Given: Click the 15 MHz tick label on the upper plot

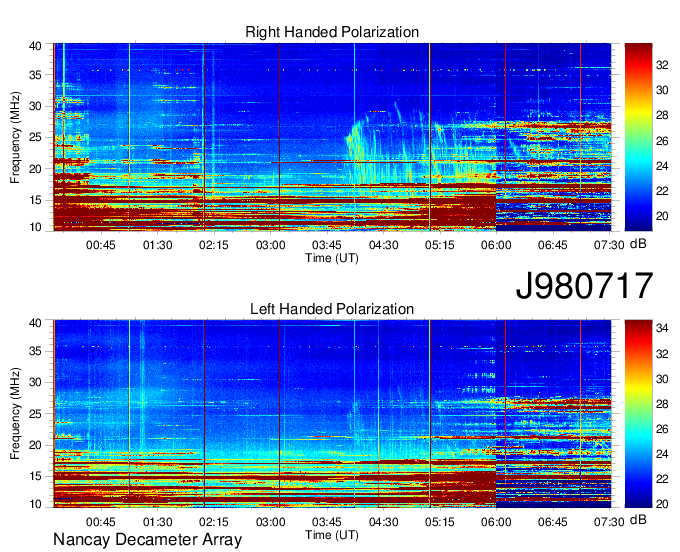Looking at the screenshot, I should (35, 200).
